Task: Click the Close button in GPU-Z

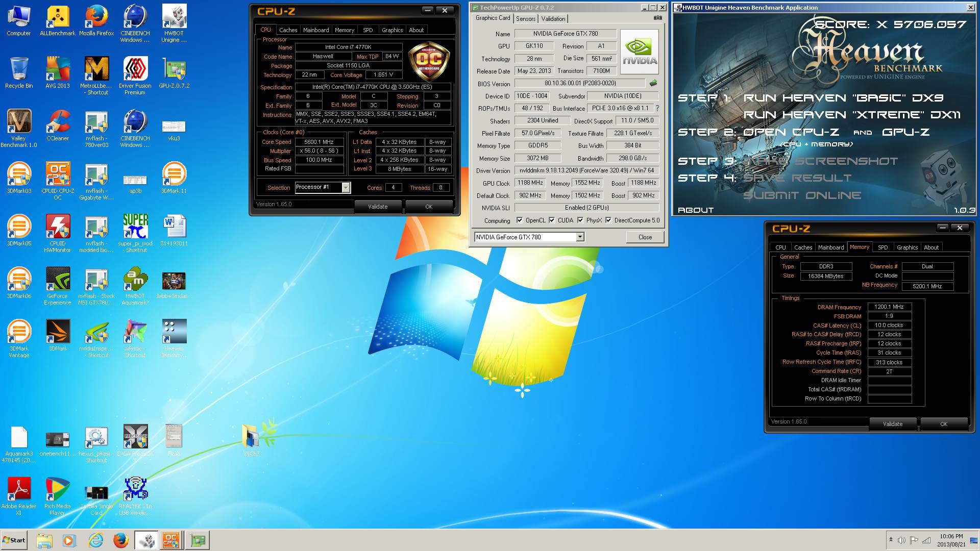Action: pyautogui.click(x=645, y=237)
